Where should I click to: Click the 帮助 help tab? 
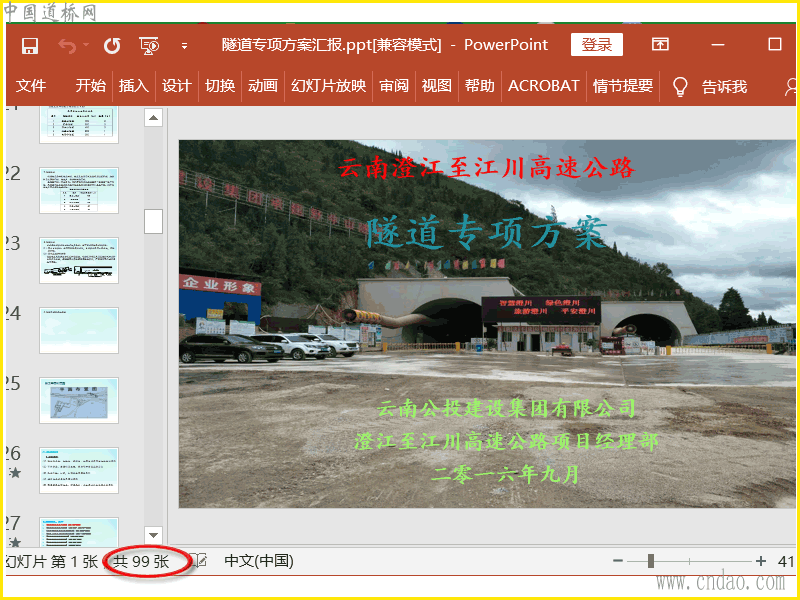479,85
